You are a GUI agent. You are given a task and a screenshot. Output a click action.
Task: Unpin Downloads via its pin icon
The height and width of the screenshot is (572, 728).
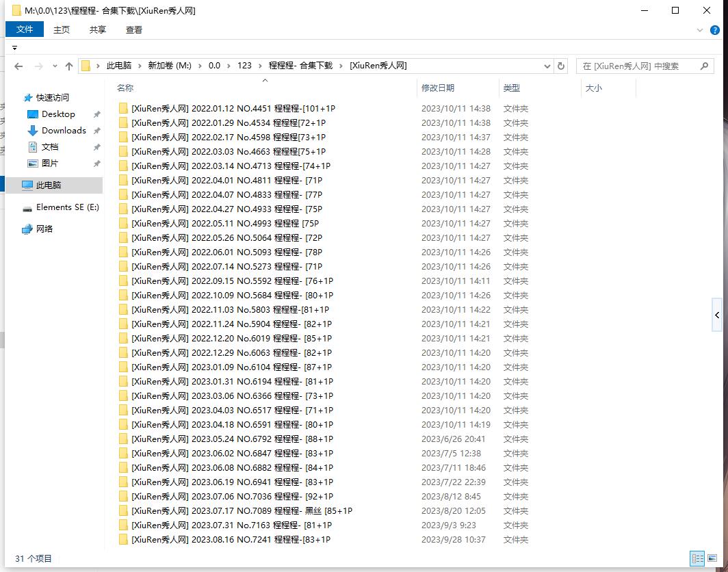96,131
